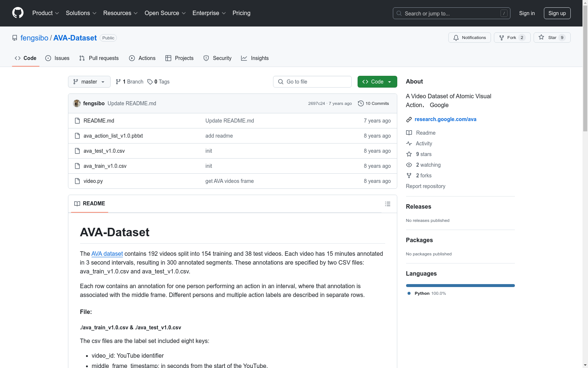Viewport: 588px width, 368px height.
Task: Open the Projects tab
Action: tap(179, 58)
